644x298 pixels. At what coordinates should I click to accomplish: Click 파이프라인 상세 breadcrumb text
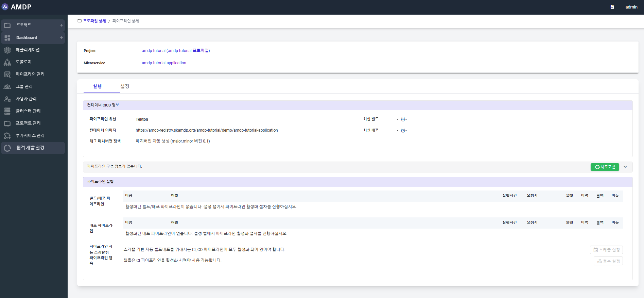tap(126, 21)
